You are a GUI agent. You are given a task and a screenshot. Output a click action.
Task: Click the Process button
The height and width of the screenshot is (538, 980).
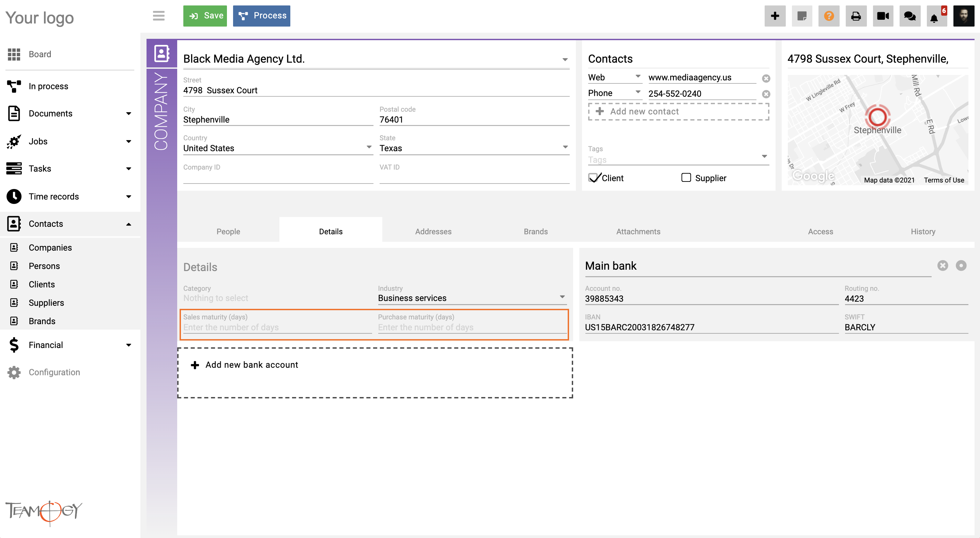262,16
